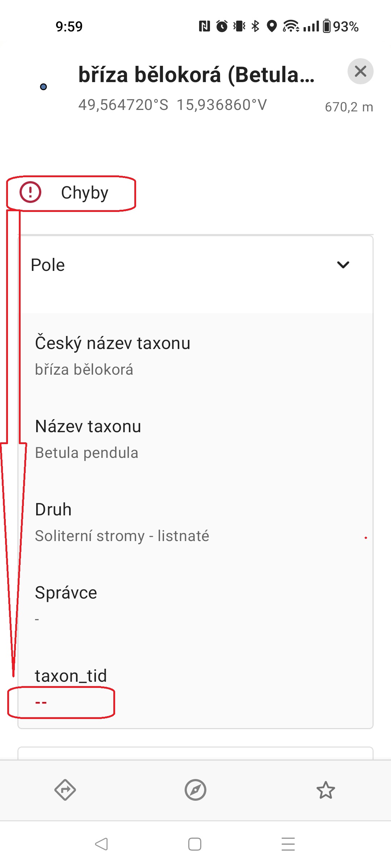Close the bříza bělokorá detail view
This screenshot has width=391, height=868.
(x=361, y=71)
